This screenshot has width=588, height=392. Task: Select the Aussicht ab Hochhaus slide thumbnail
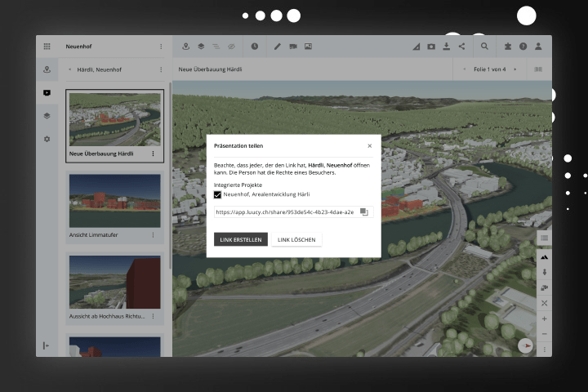[114, 283]
